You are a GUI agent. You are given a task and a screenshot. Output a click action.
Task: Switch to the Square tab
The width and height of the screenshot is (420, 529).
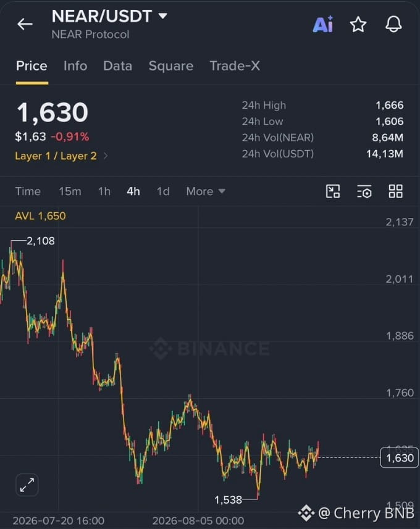[171, 66]
